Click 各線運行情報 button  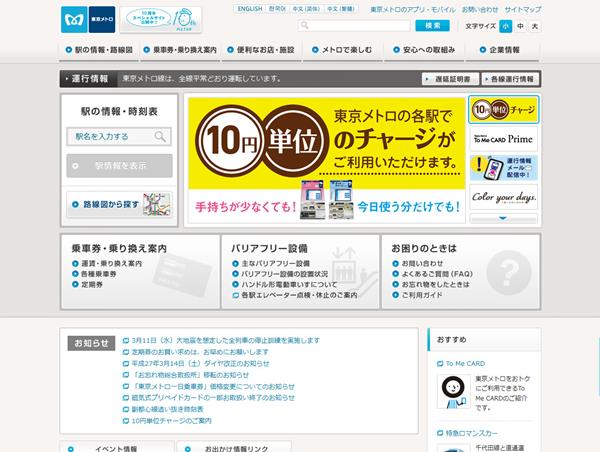510,79
